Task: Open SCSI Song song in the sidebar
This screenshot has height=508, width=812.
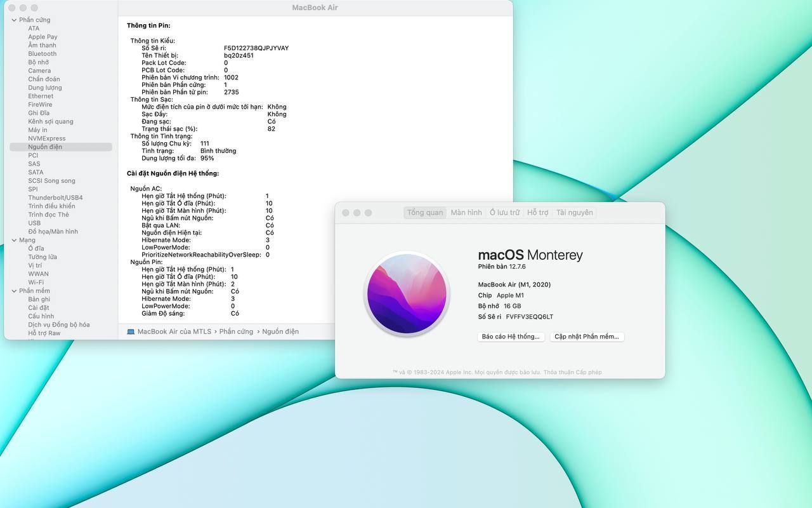Action: pyautogui.click(x=51, y=181)
